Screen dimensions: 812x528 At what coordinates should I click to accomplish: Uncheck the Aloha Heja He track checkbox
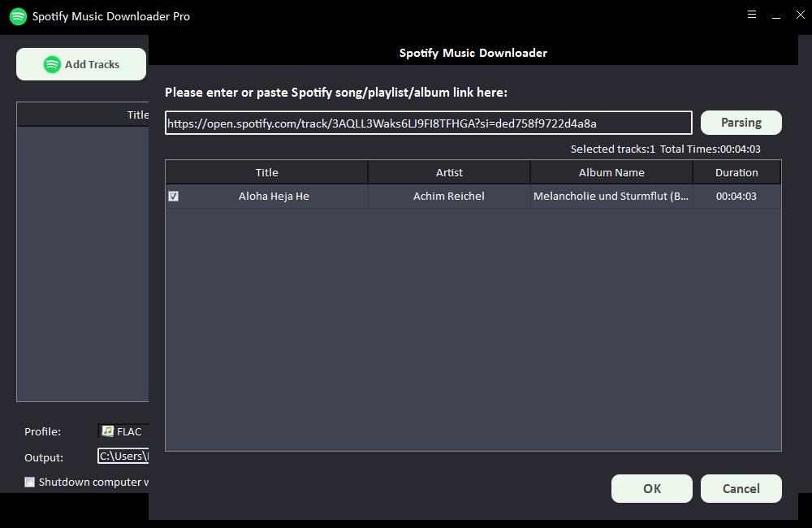pos(173,196)
